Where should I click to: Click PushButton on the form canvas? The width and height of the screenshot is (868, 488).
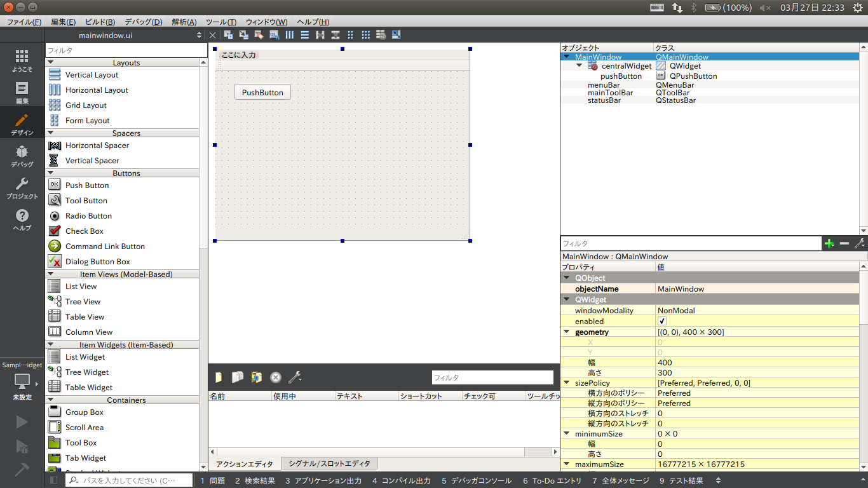(262, 92)
